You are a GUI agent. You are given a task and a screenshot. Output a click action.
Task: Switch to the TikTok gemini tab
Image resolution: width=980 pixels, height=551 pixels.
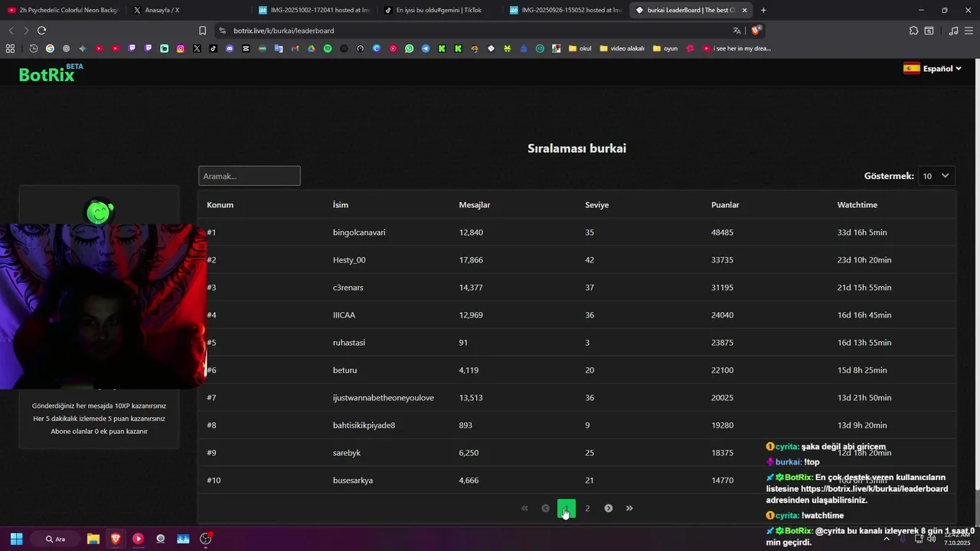click(439, 10)
